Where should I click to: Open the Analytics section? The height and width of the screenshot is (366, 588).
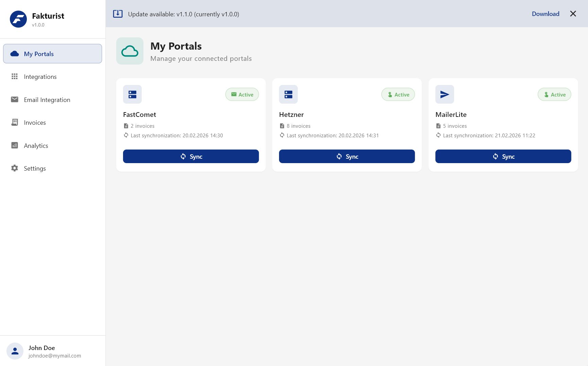pyautogui.click(x=36, y=146)
